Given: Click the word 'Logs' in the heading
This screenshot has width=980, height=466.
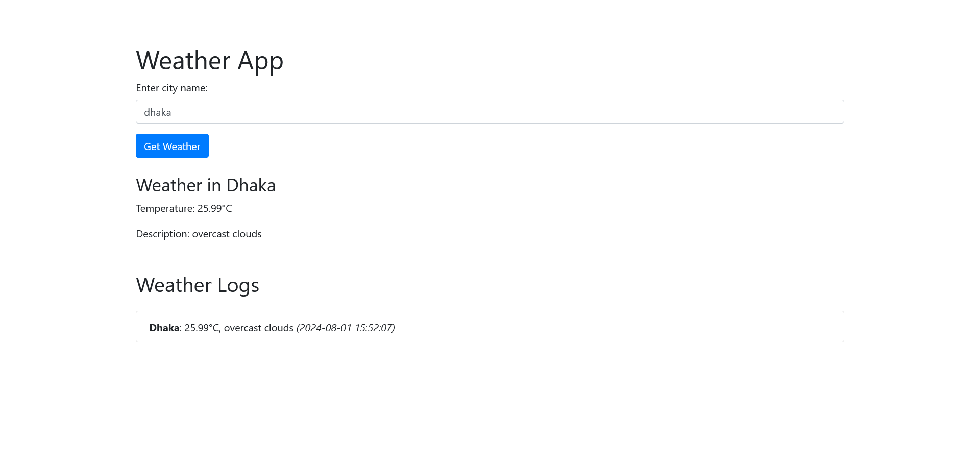Looking at the screenshot, I should click(238, 285).
